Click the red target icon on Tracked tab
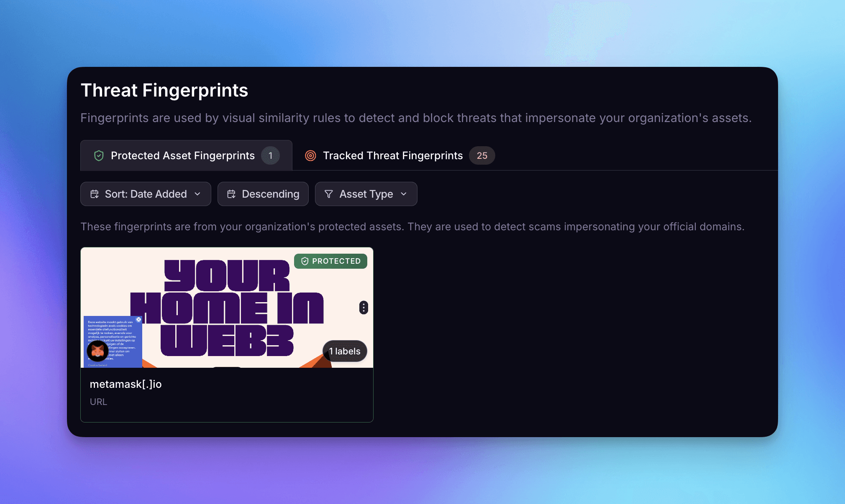Viewport: 845px width, 504px height. coord(310,156)
